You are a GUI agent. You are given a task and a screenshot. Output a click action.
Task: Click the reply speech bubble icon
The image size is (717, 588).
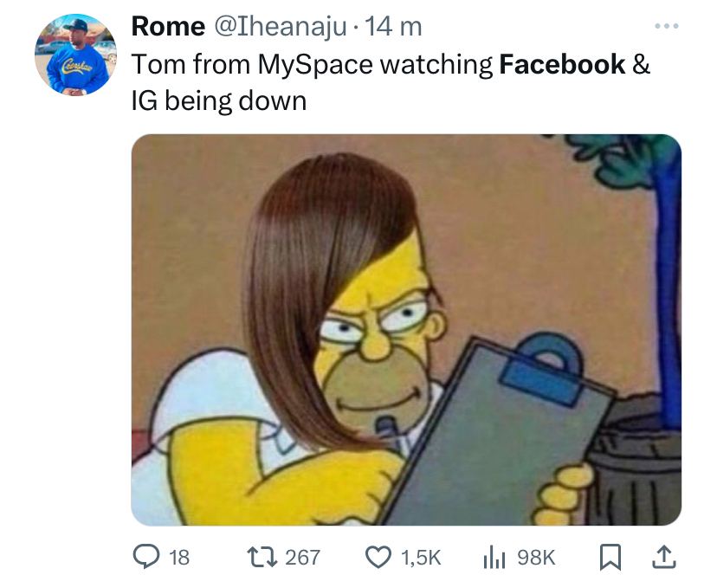point(144,557)
